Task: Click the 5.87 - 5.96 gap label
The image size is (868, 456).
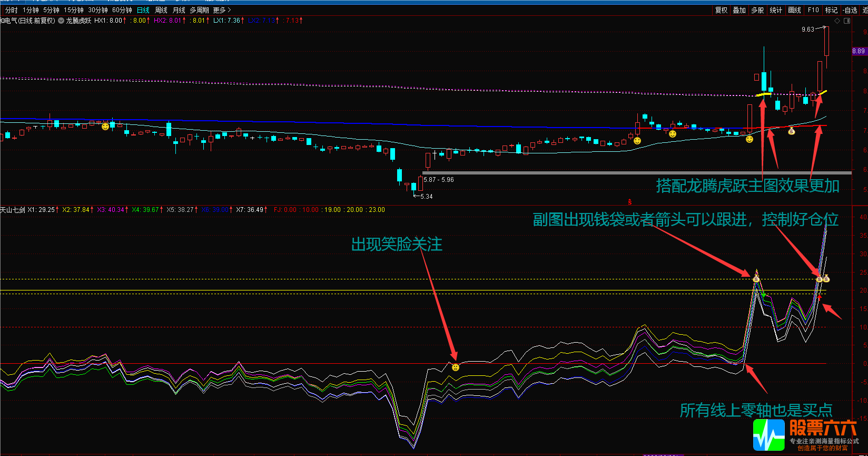Action: point(439,180)
